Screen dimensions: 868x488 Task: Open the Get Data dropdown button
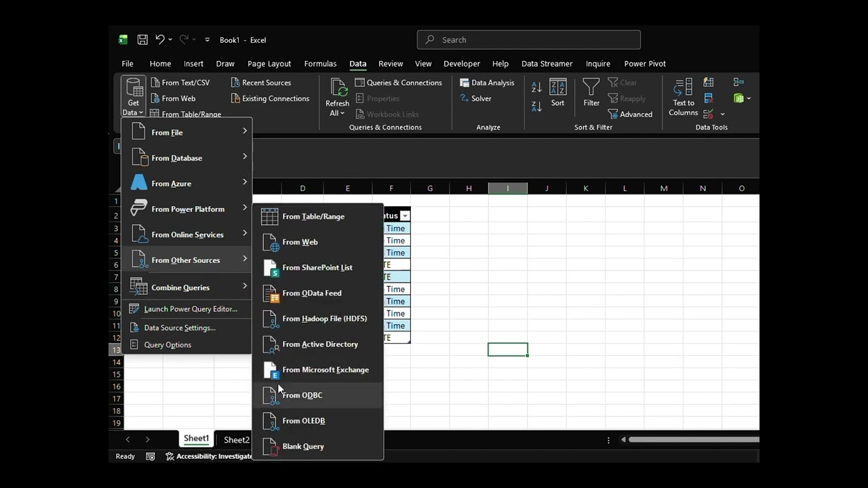pos(133,98)
